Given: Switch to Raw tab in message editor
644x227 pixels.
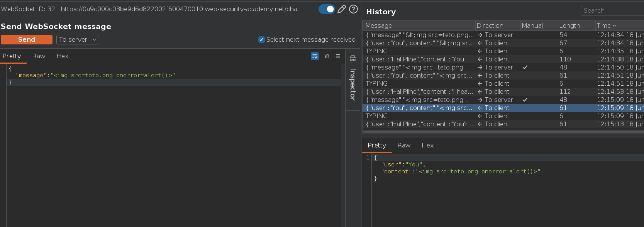Looking at the screenshot, I should point(39,56).
